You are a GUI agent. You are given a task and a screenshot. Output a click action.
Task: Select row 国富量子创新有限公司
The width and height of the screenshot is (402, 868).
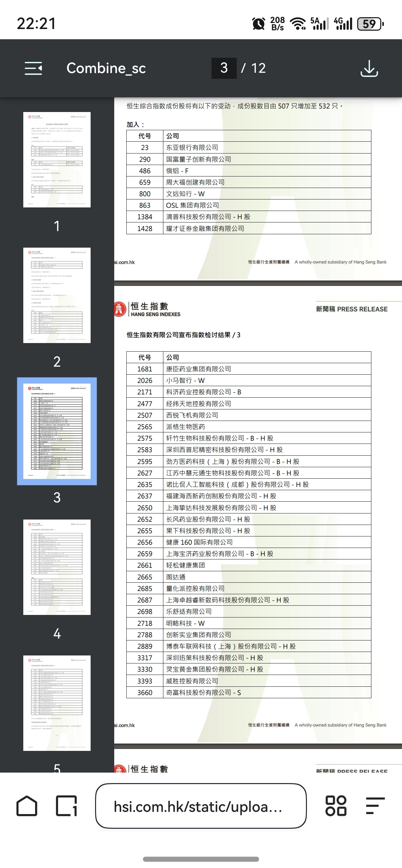pos(249,159)
